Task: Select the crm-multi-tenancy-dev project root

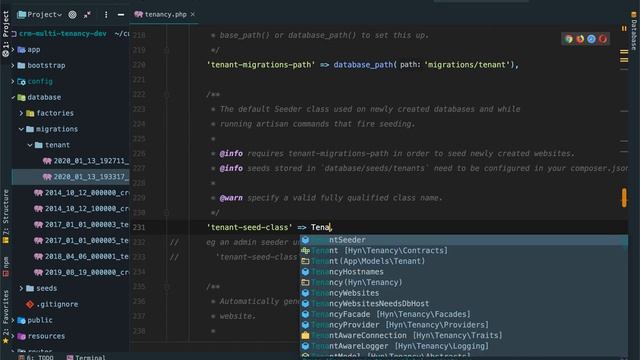Action: pyautogui.click(x=62, y=33)
